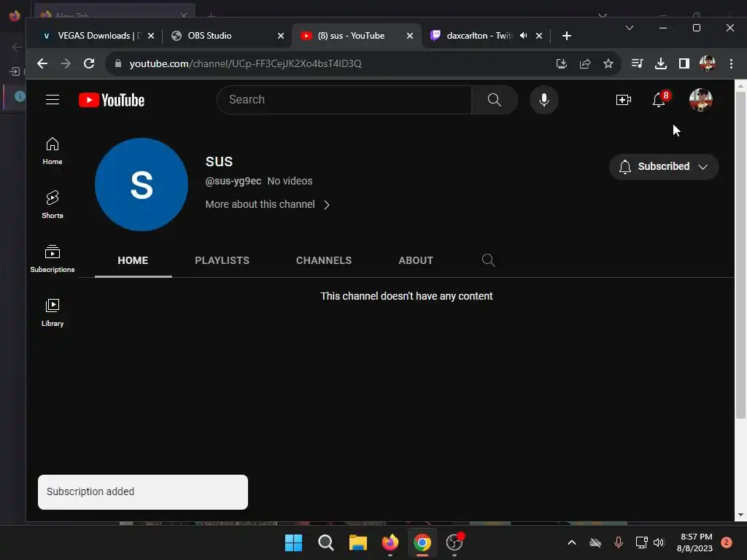The width and height of the screenshot is (747, 560).
Task: Open Subscriptions in sidebar
Action: (x=53, y=259)
